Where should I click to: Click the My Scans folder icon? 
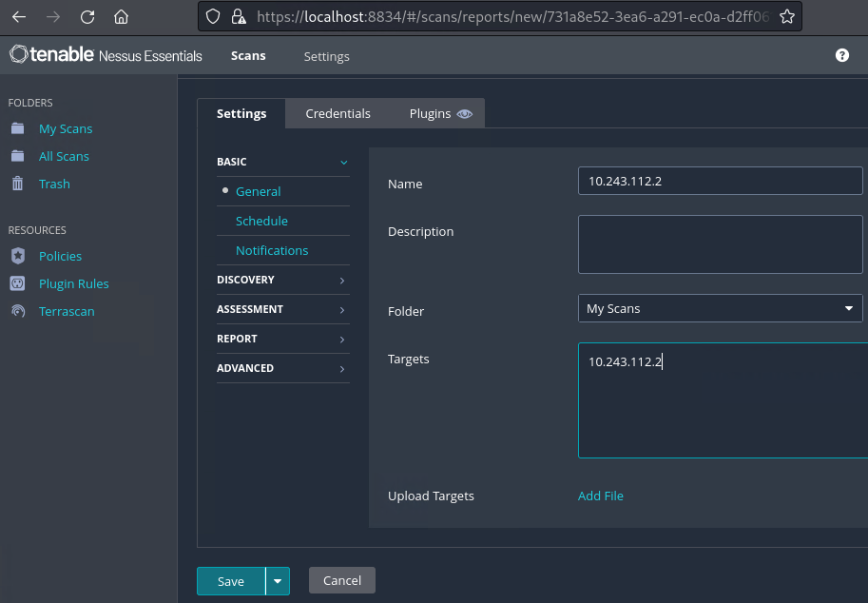(x=17, y=128)
